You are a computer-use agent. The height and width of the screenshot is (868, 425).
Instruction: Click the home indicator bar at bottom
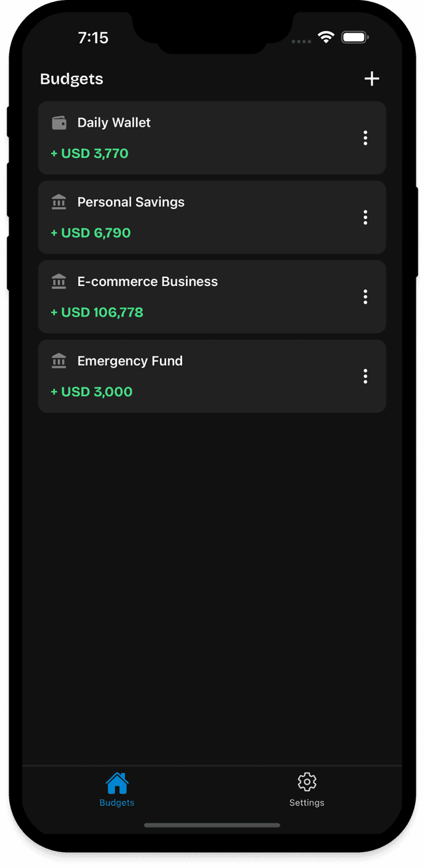click(x=212, y=826)
